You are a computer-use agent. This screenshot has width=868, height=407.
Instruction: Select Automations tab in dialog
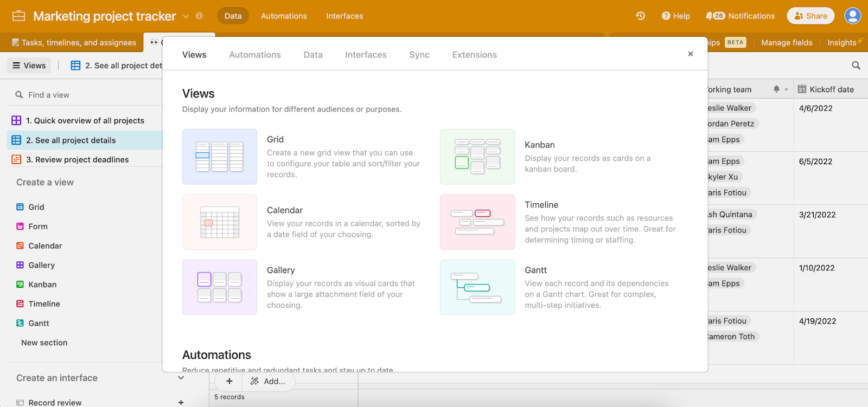coord(255,55)
